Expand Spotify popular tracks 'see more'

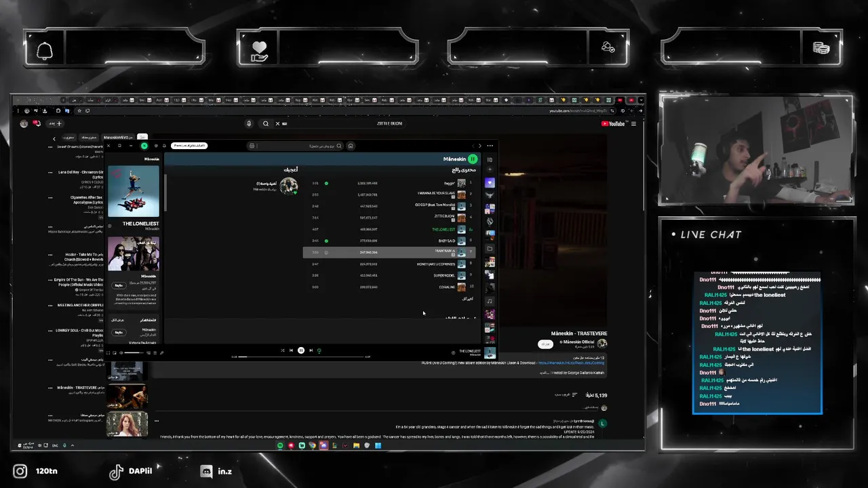coord(468,299)
